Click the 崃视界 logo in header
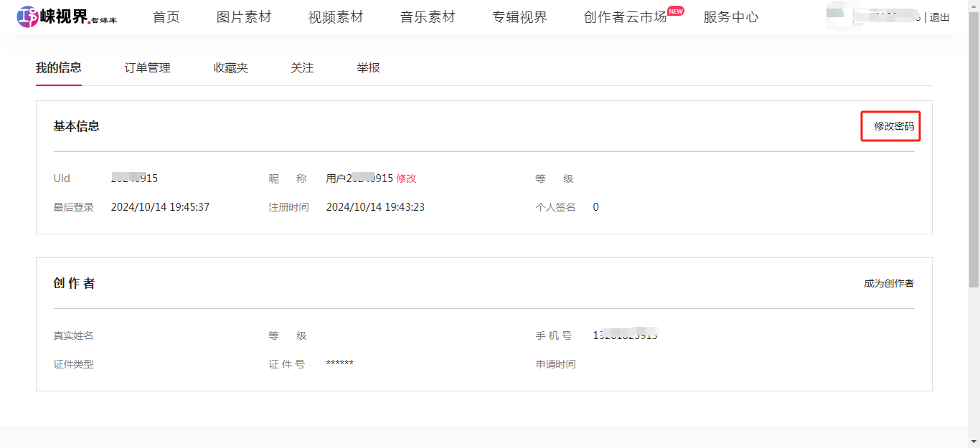This screenshot has width=980, height=448. coord(67,16)
